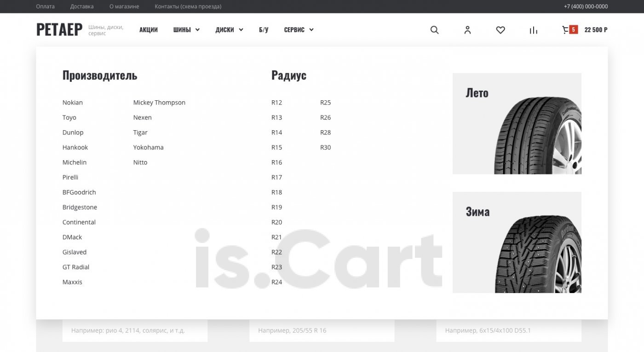Image resolution: width=644 pixels, height=352 pixels.
Task: Call the phone number +7 (400) 000-0000
Action: [586, 6]
